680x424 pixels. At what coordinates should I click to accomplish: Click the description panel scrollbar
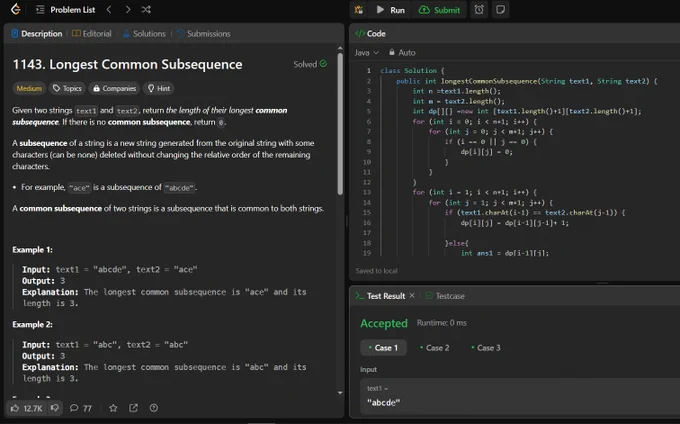click(x=340, y=124)
